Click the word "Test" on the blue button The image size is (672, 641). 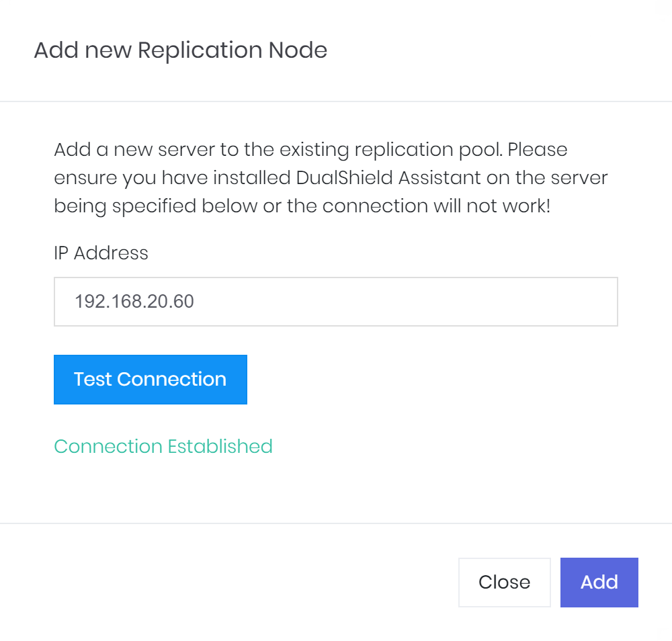93,380
